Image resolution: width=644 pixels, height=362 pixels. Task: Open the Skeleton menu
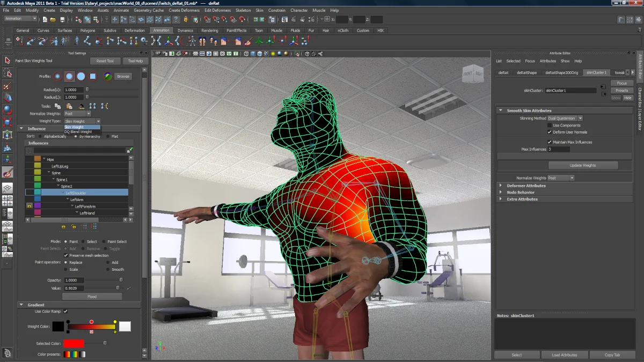(x=243, y=10)
